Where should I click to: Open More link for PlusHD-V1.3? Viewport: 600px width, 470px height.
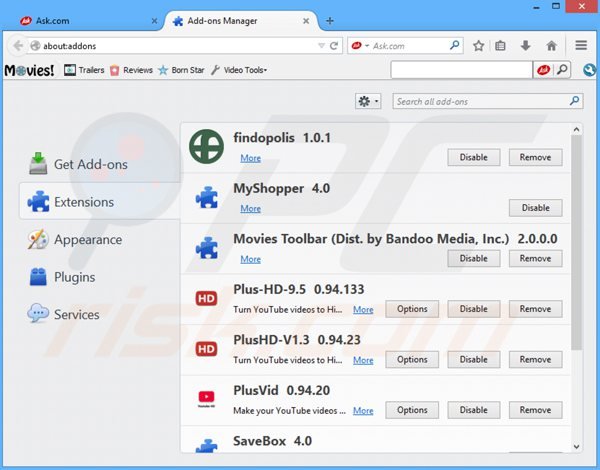(x=363, y=360)
